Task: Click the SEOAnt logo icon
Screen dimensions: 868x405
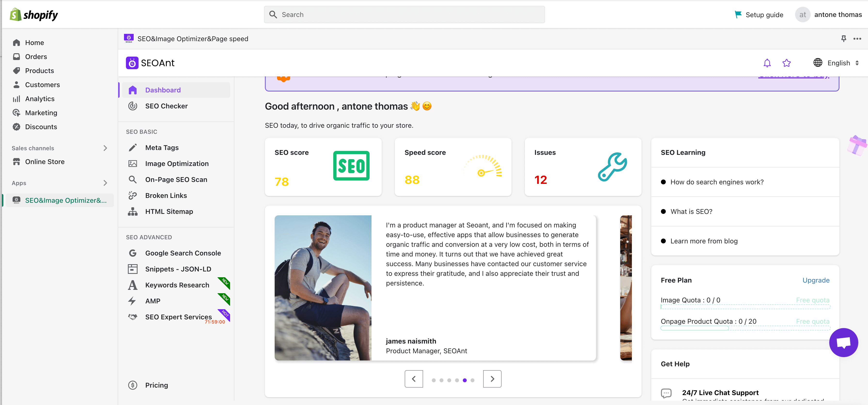Action: tap(132, 63)
